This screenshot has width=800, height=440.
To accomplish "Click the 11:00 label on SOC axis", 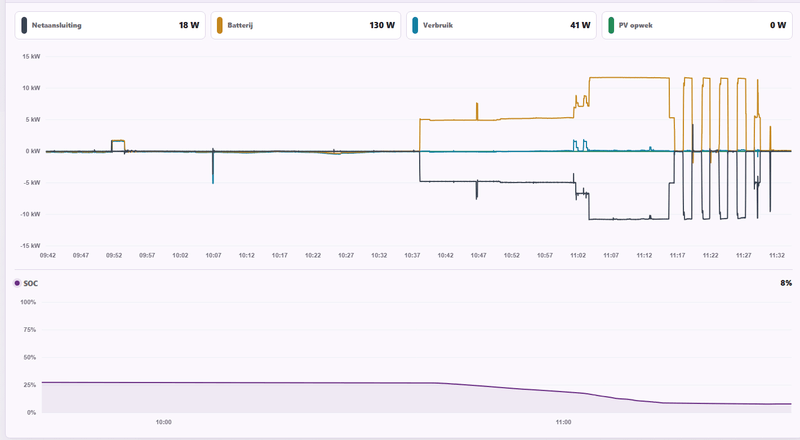I will 563,422.
